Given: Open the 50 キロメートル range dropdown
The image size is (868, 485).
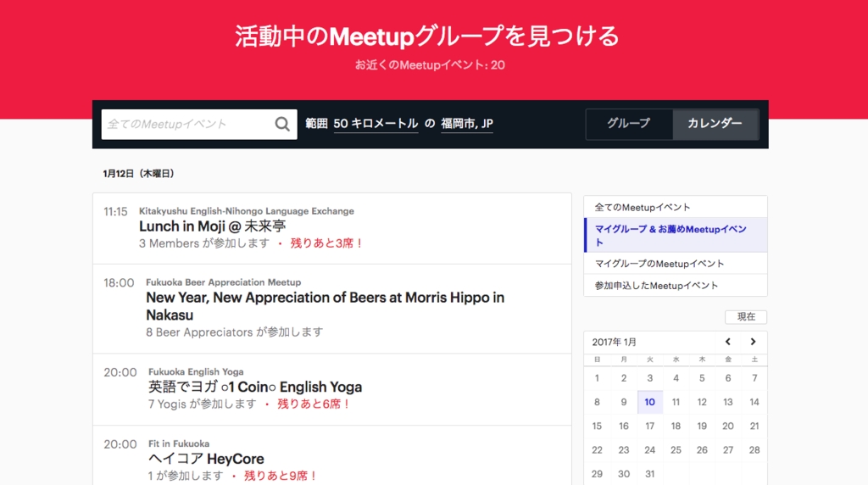Looking at the screenshot, I should pyautogui.click(x=376, y=124).
